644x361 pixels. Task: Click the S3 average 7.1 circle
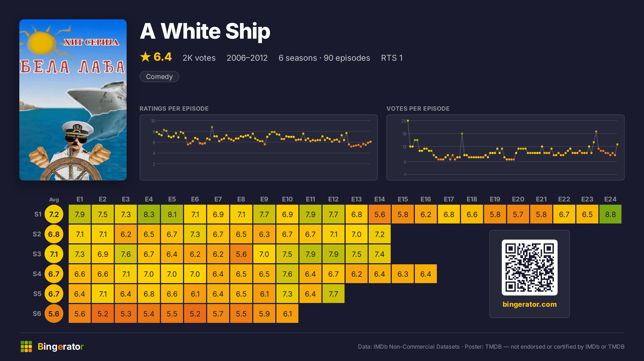pos(54,254)
